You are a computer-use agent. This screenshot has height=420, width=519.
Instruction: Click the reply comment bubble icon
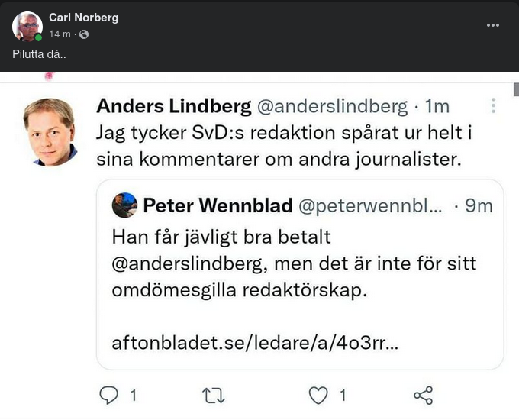click(x=111, y=395)
